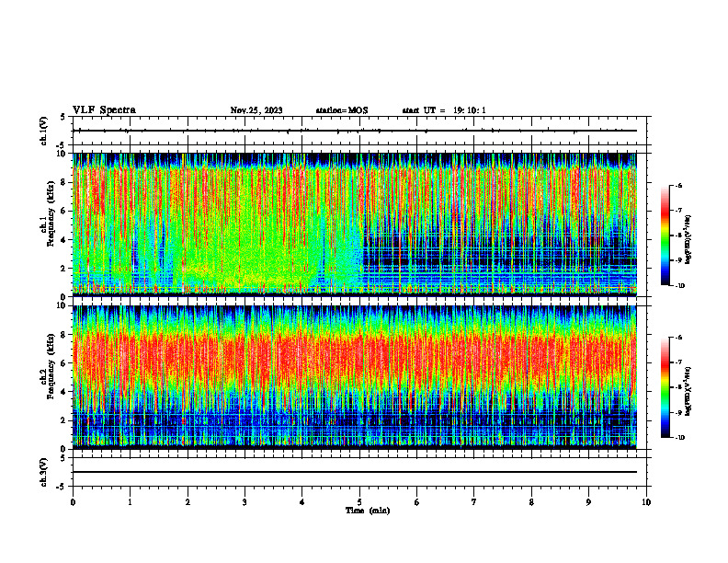Click the ch.1 spectrogram color scale bar
The height and width of the screenshot is (563, 728).
click(x=665, y=236)
